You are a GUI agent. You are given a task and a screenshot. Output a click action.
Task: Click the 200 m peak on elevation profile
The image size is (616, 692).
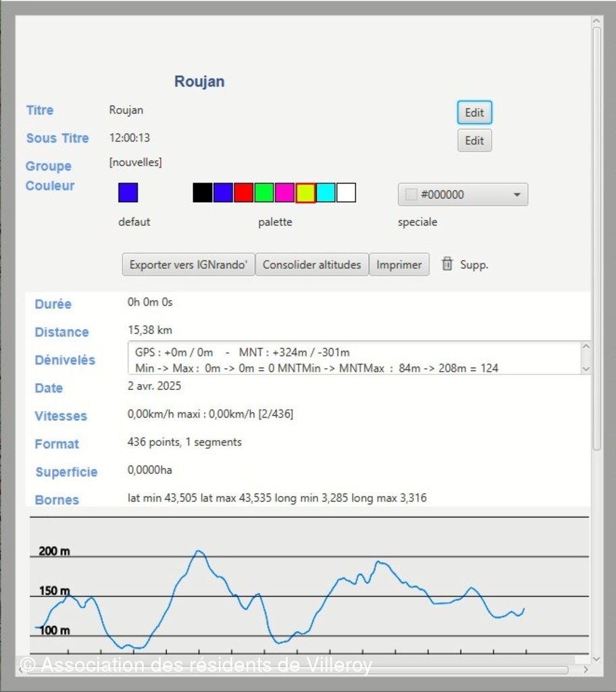pyautogui.click(x=199, y=552)
